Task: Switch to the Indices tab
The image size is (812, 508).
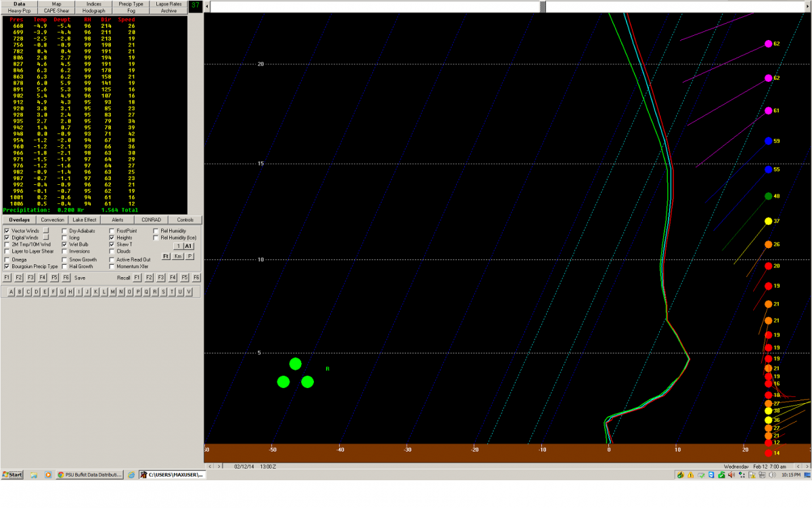Action: coord(93,4)
